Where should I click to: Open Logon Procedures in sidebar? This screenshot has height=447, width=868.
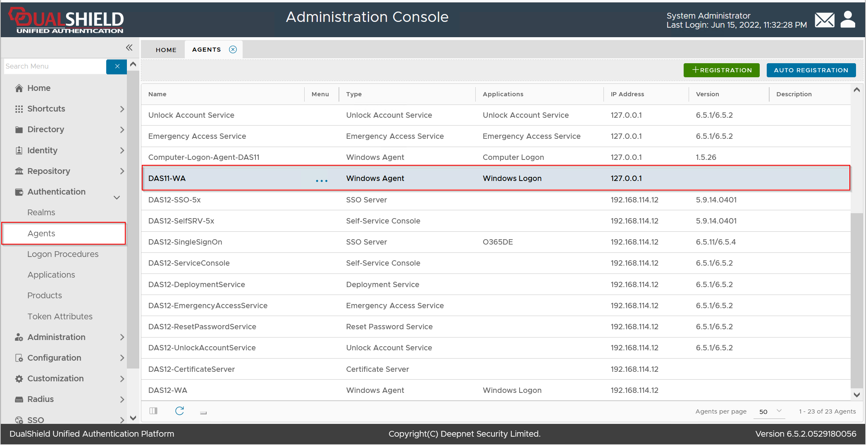click(63, 254)
